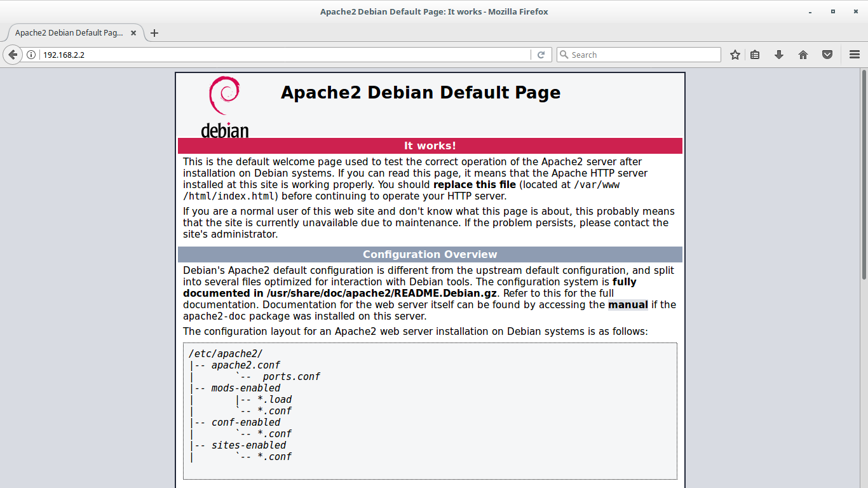Close the Firefox window
This screenshot has height=488, width=868.
(x=855, y=11)
